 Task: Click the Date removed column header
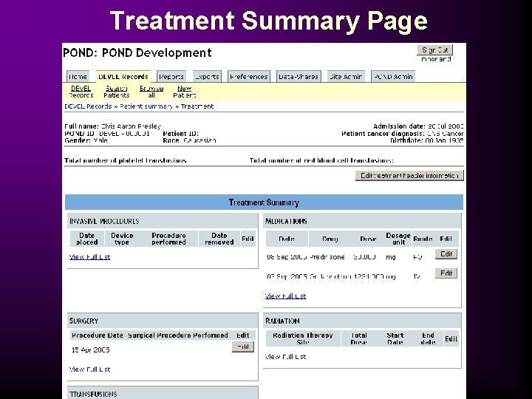pos(219,239)
